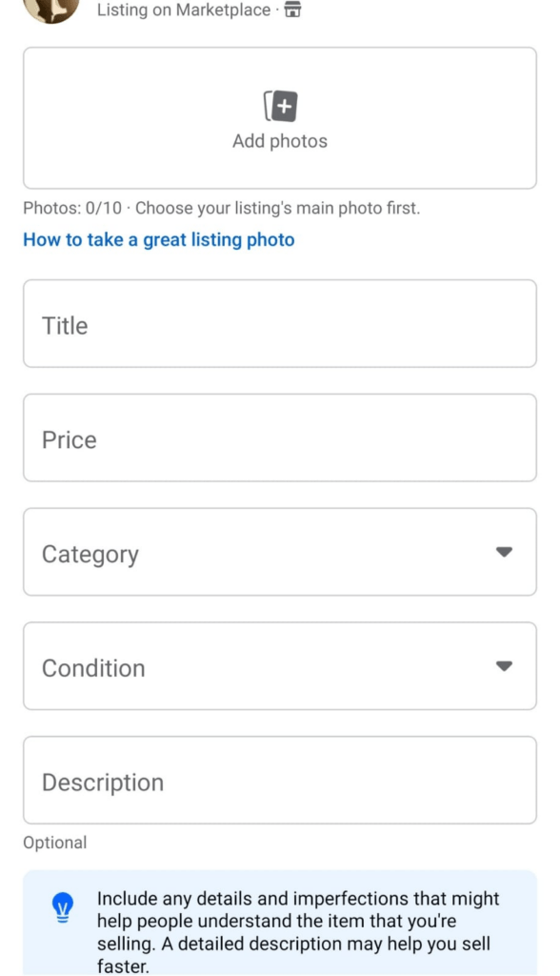Click the description tips info banner

pos(280,923)
